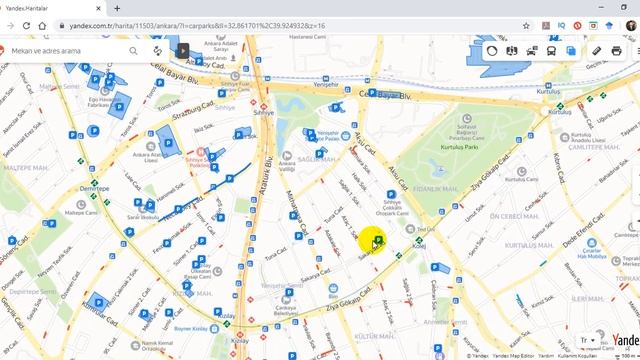Click the green parking marker under cursor
The height and width of the screenshot is (360, 640).
point(379,240)
